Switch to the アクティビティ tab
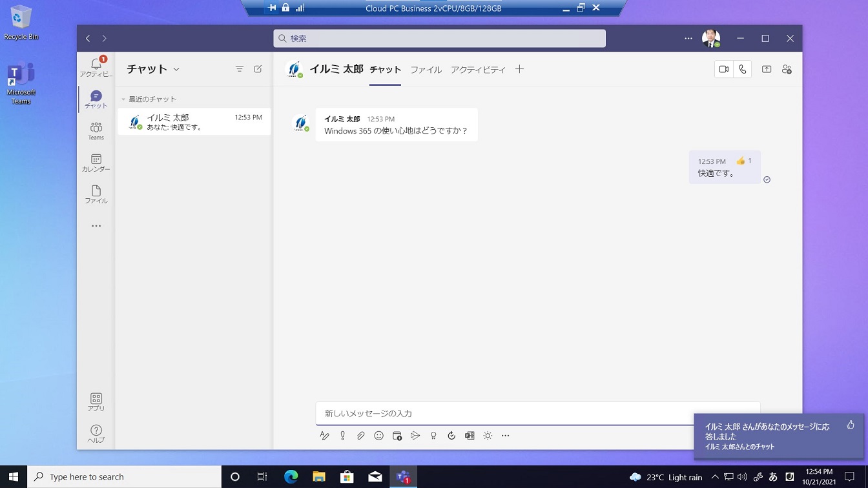Image resolution: width=868 pixels, height=488 pixels. [x=478, y=70]
